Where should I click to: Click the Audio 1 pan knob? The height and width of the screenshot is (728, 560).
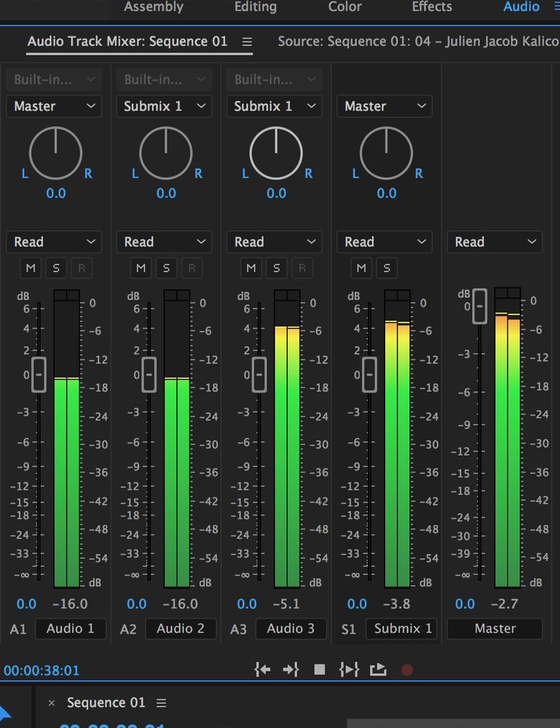click(55, 153)
